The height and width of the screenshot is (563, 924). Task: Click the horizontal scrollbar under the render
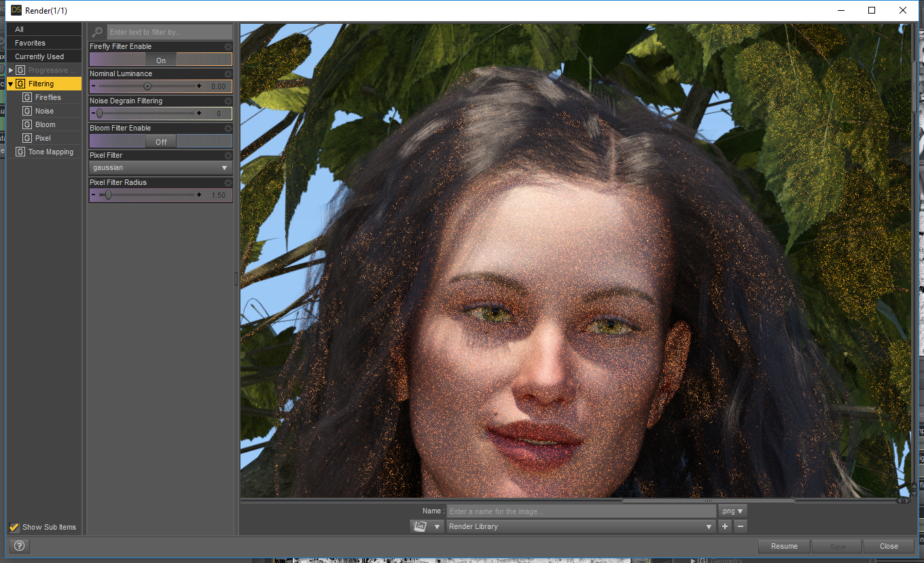[x=708, y=501]
